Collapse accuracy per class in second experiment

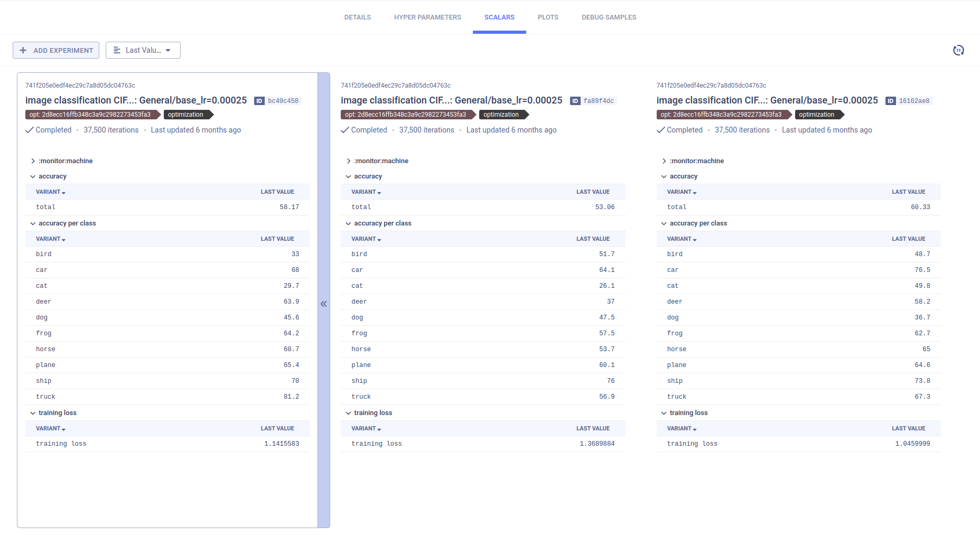348,223
